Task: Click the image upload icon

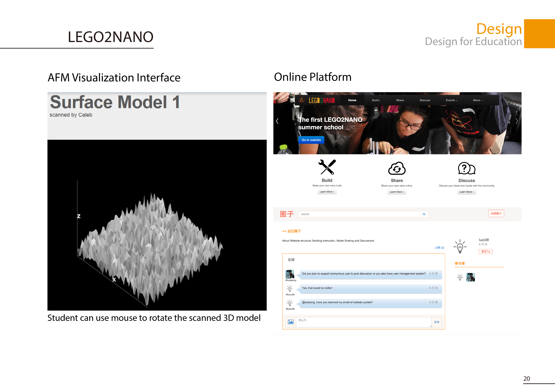Action: pos(291,322)
